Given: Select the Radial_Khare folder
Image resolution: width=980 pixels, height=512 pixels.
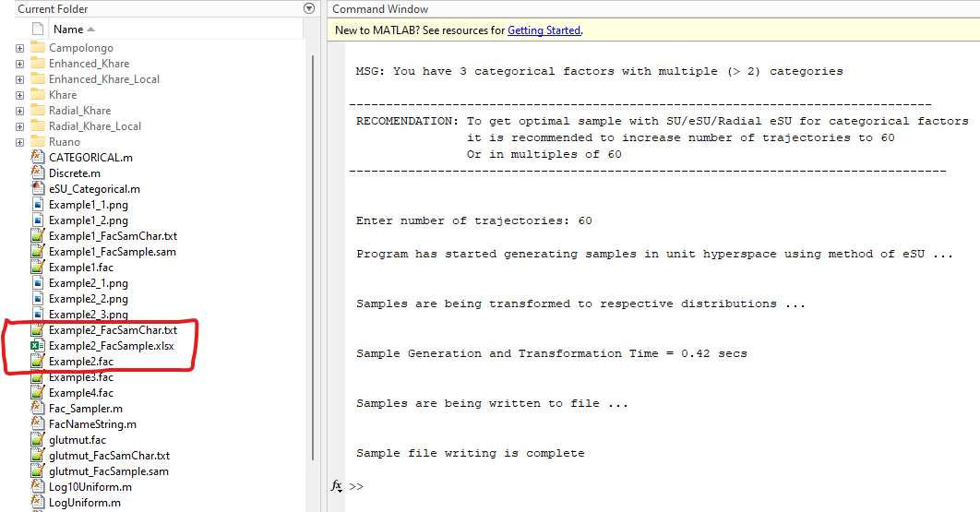Looking at the screenshot, I should [79, 111].
